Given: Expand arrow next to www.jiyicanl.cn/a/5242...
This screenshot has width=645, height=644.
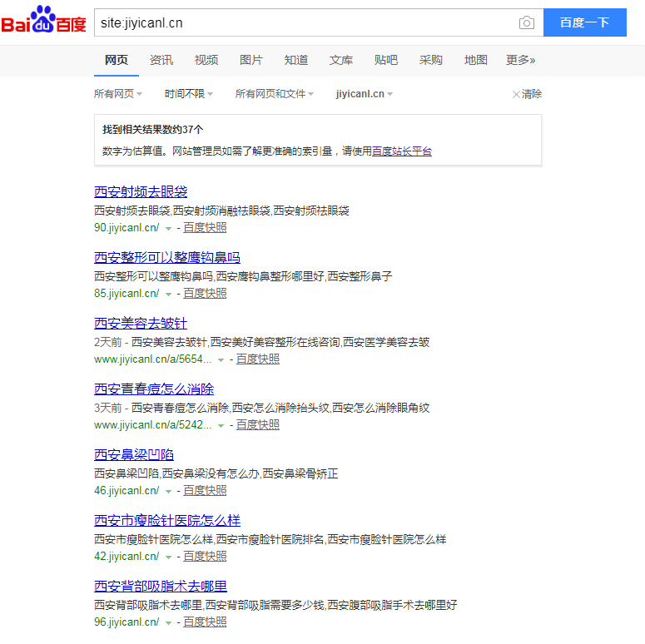Looking at the screenshot, I should point(221,426).
